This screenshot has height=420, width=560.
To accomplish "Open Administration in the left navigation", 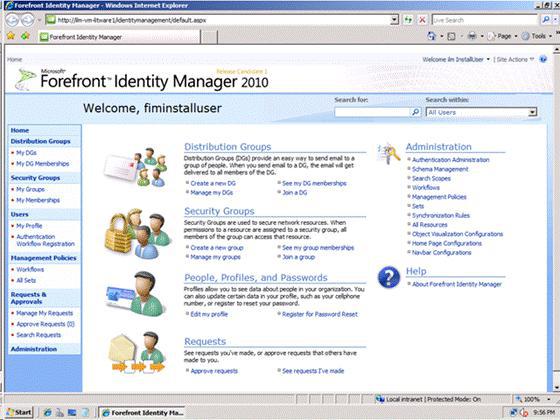I will pos(34,349).
